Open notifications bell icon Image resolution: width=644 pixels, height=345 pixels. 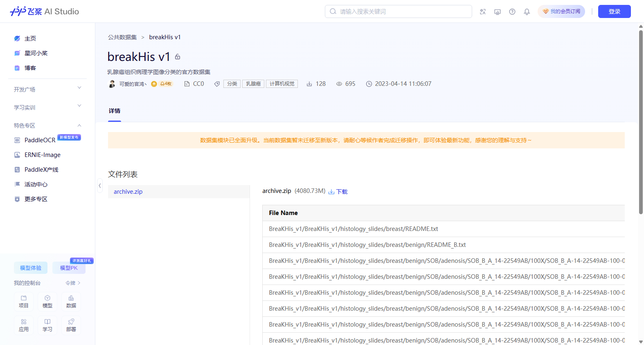point(527,12)
